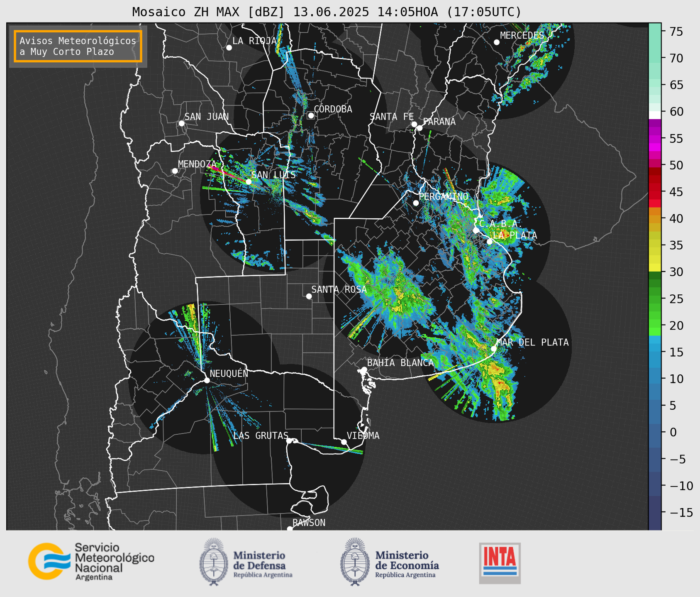The height and width of the screenshot is (597, 700).
Task: Click the Mendoza city marker dot
Action: tap(175, 171)
